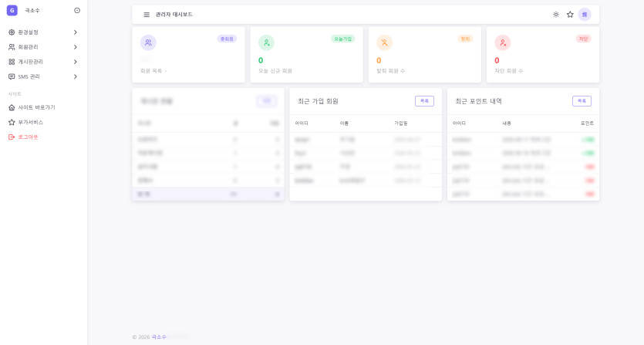Open the user avatar in header
Screen dimensions: 644x345
point(585,15)
